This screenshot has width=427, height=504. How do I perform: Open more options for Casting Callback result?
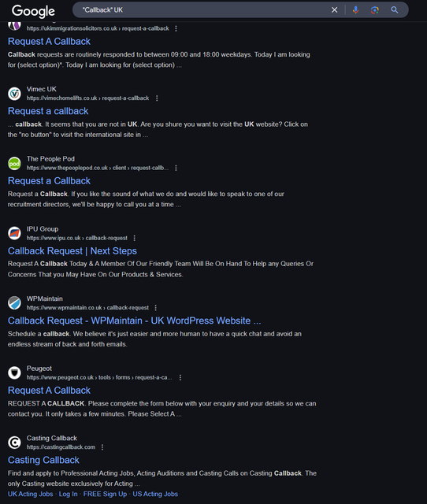click(102, 447)
